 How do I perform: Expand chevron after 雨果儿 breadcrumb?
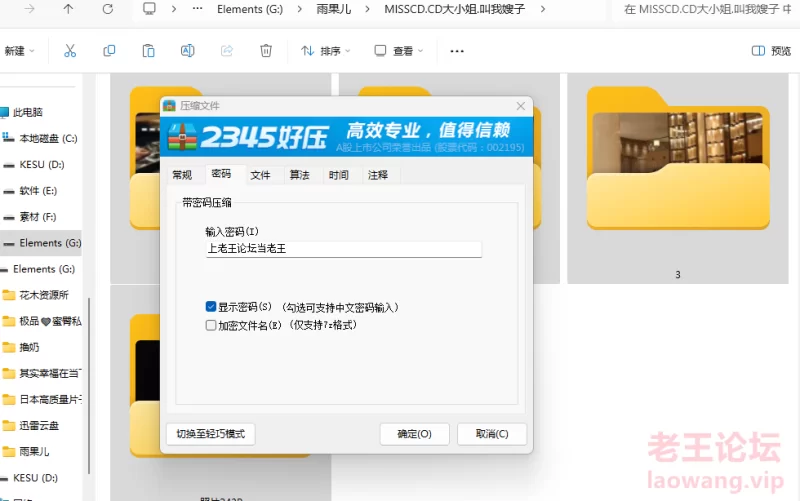point(367,9)
